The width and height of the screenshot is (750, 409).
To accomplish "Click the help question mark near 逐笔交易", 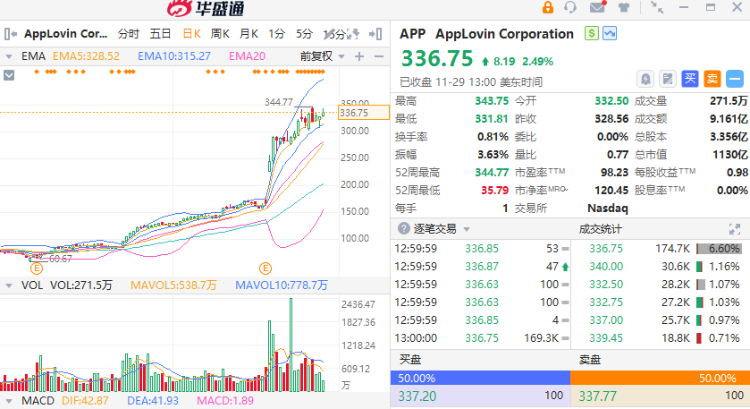I will click(404, 229).
